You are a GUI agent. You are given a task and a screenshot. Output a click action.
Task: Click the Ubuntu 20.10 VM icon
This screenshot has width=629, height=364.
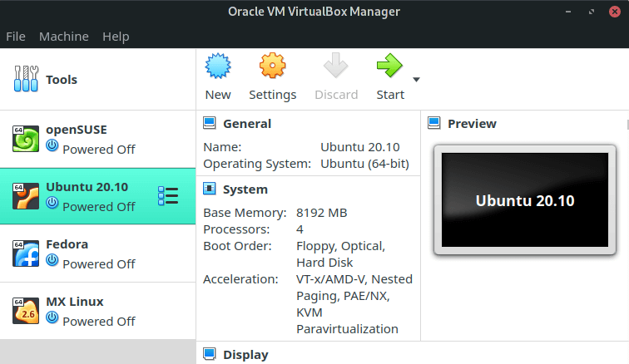click(x=26, y=196)
